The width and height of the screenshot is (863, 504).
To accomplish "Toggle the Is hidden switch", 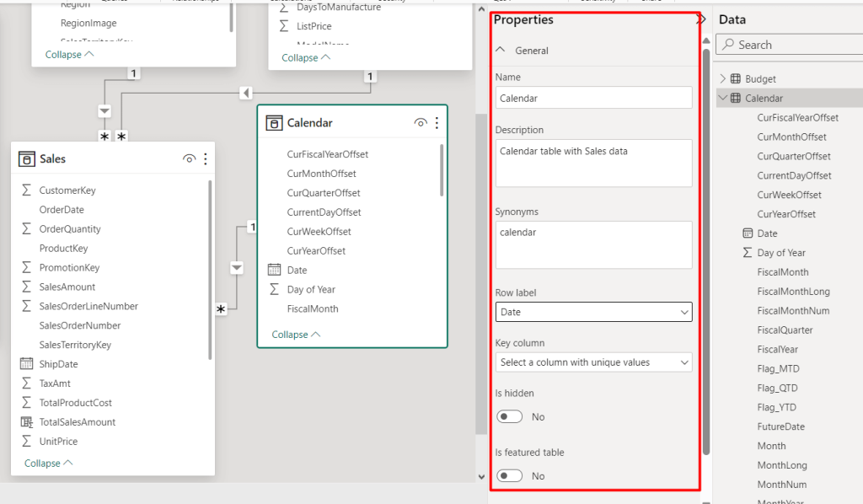I will click(x=509, y=416).
